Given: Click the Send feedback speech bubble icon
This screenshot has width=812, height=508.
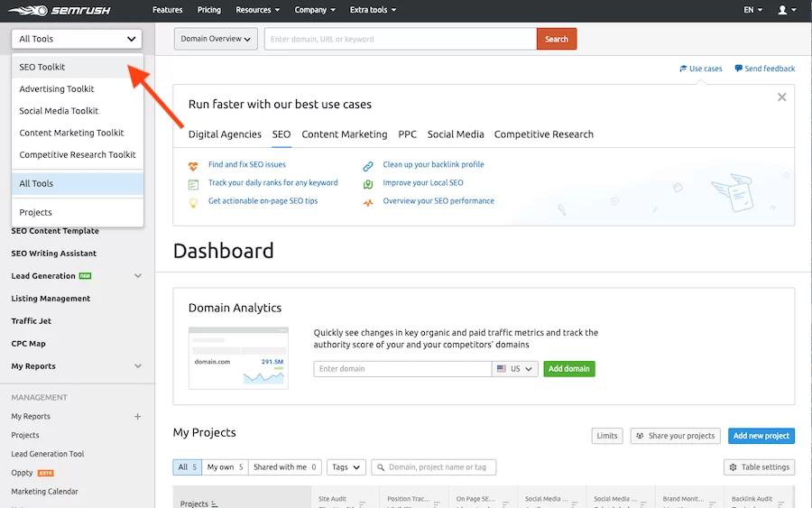Looking at the screenshot, I should pyautogui.click(x=738, y=69).
